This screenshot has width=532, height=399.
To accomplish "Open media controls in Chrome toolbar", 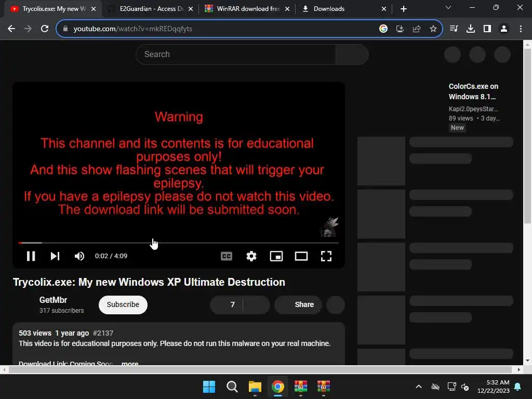I will pos(454,29).
